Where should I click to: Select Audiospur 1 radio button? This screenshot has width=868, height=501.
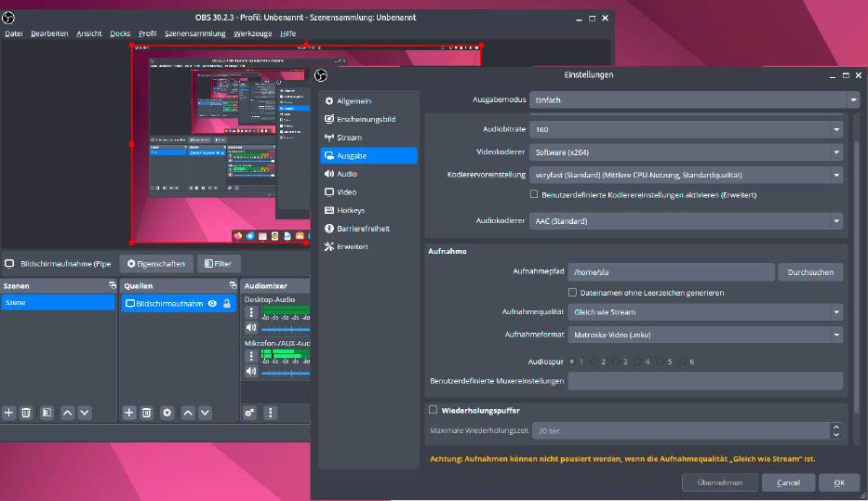[572, 362]
